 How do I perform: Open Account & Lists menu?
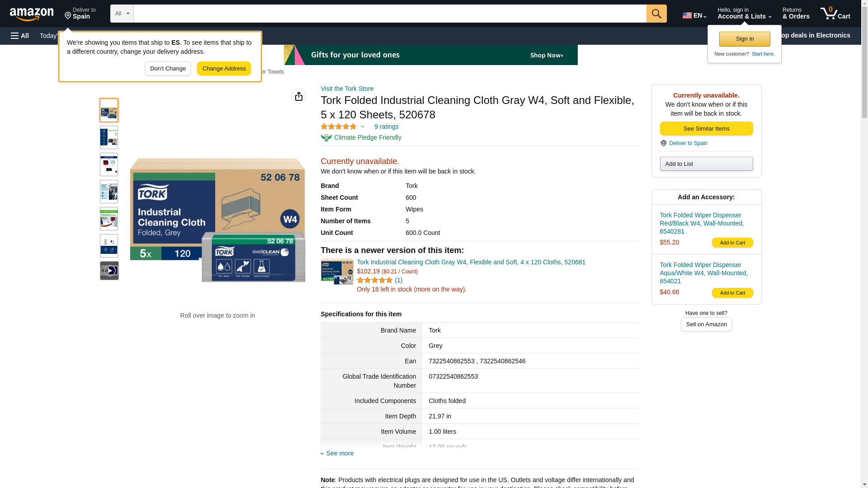pyautogui.click(x=744, y=14)
